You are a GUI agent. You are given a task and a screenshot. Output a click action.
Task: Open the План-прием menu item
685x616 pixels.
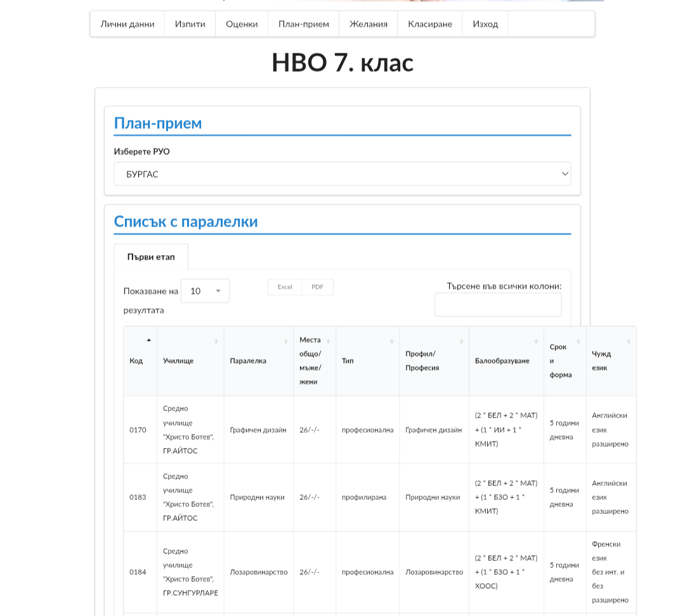(304, 24)
